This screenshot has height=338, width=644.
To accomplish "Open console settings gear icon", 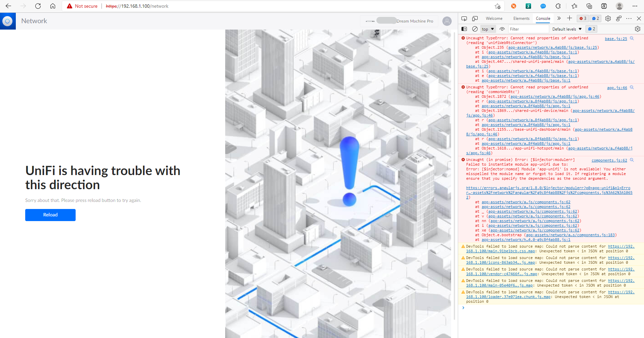I will click(x=637, y=29).
